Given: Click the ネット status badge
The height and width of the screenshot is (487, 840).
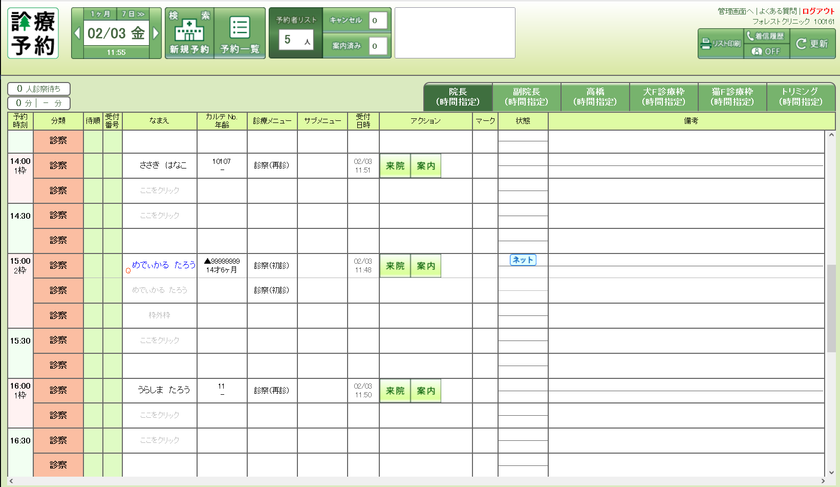Looking at the screenshot, I should pyautogui.click(x=523, y=260).
